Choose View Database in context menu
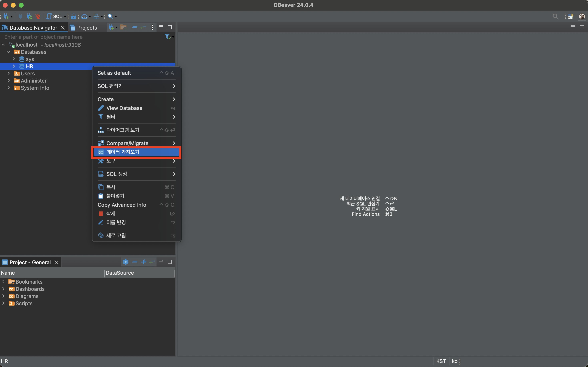 pos(124,108)
